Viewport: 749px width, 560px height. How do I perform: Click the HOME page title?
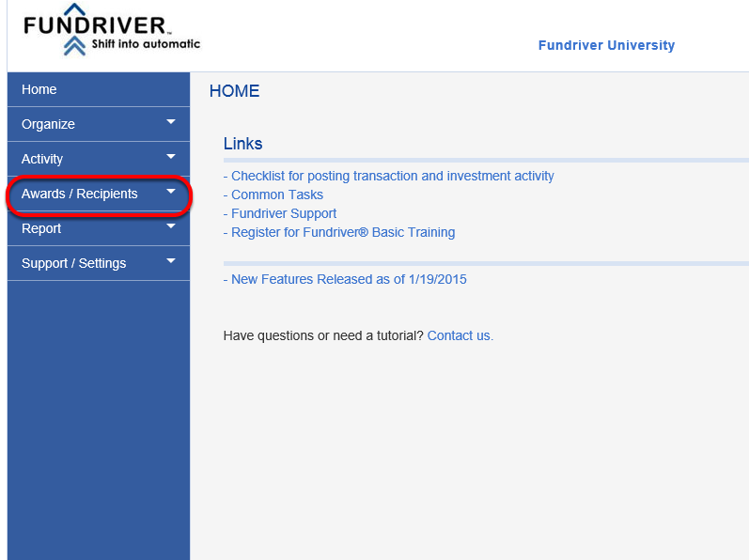tap(235, 91)
